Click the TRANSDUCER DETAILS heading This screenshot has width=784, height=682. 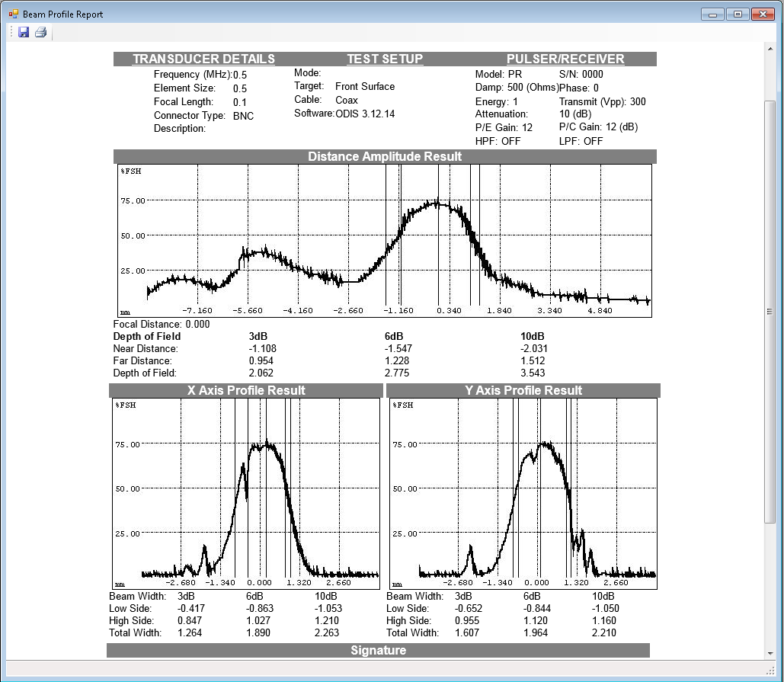(203, 59)
